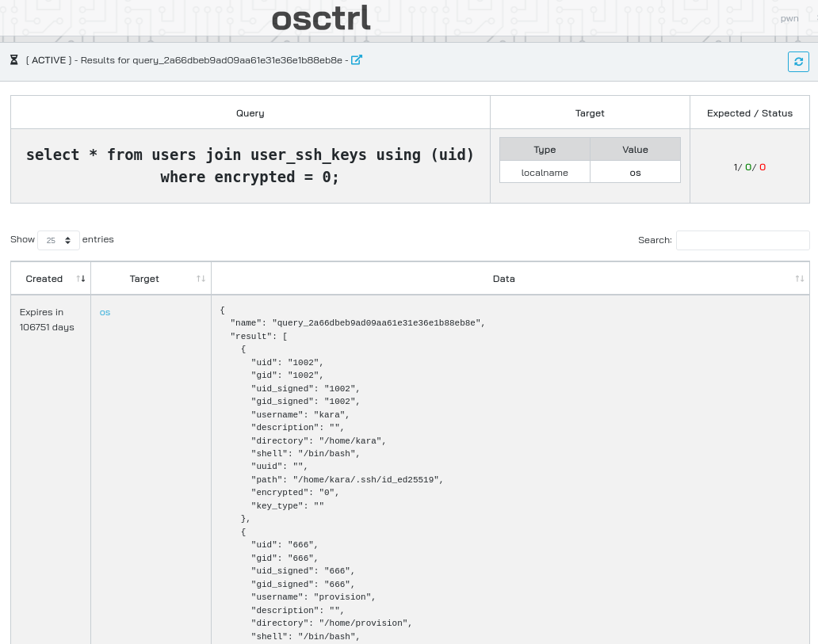
Task: Click the query name line in JSON
Action: [358, 323]
